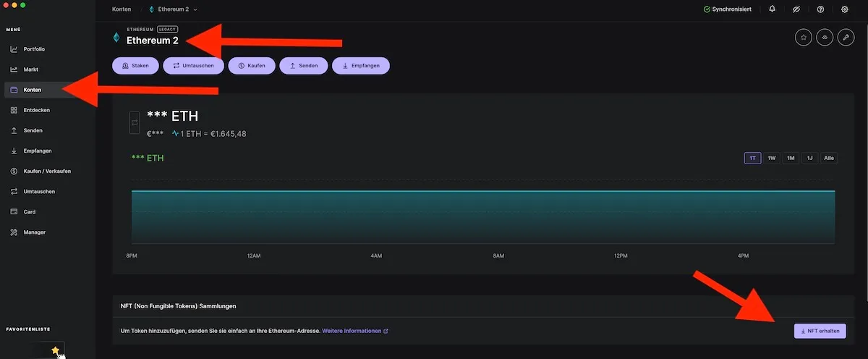868x359 pixels.
Task: Select the 1J chart range
Action: (x=809, y=158)
